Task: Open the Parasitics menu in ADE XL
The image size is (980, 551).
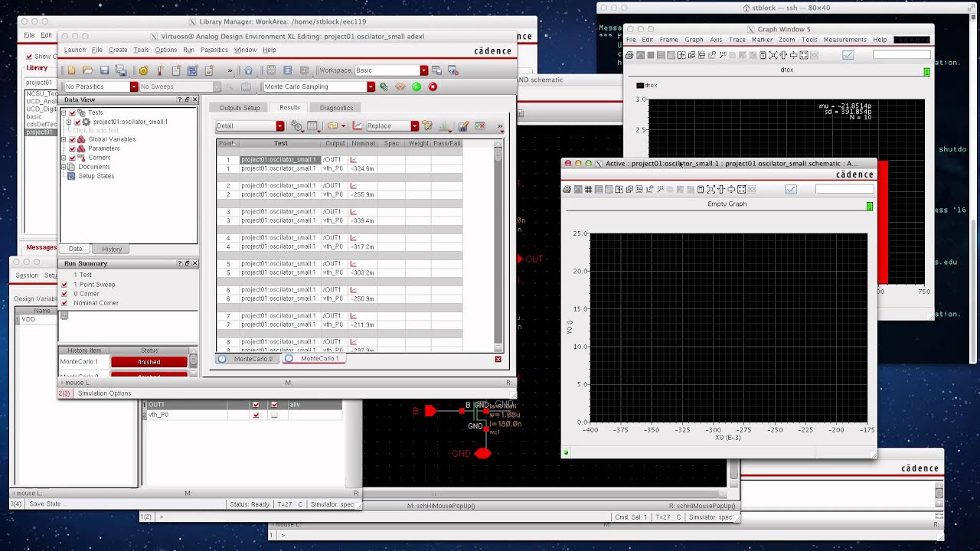Action: 214,50
